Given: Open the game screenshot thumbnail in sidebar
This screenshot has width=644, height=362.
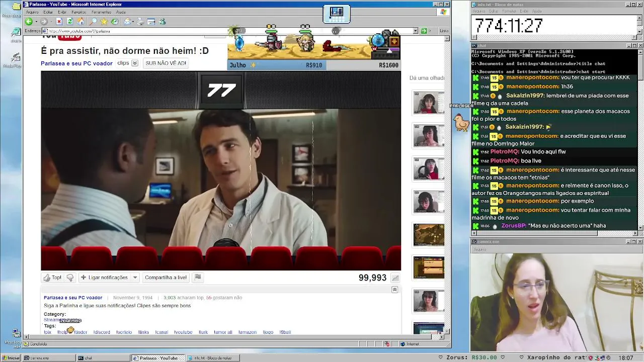Looking at the screenshot, I should 429,235.
